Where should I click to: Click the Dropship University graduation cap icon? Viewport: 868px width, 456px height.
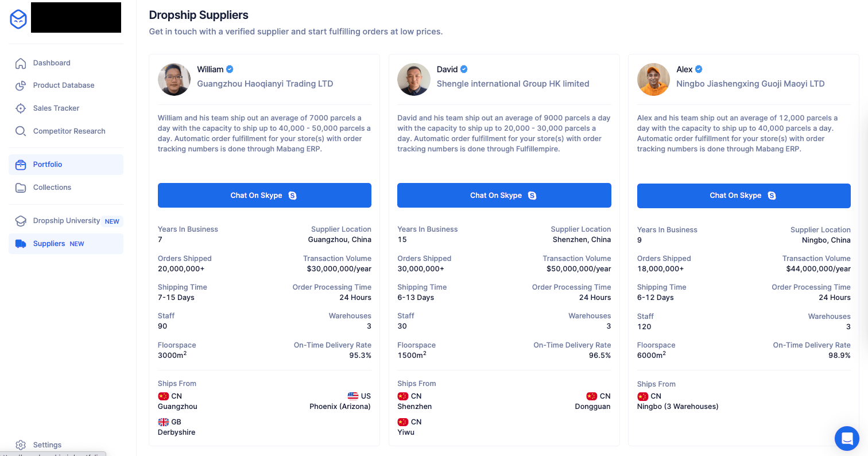click(21, 221)
